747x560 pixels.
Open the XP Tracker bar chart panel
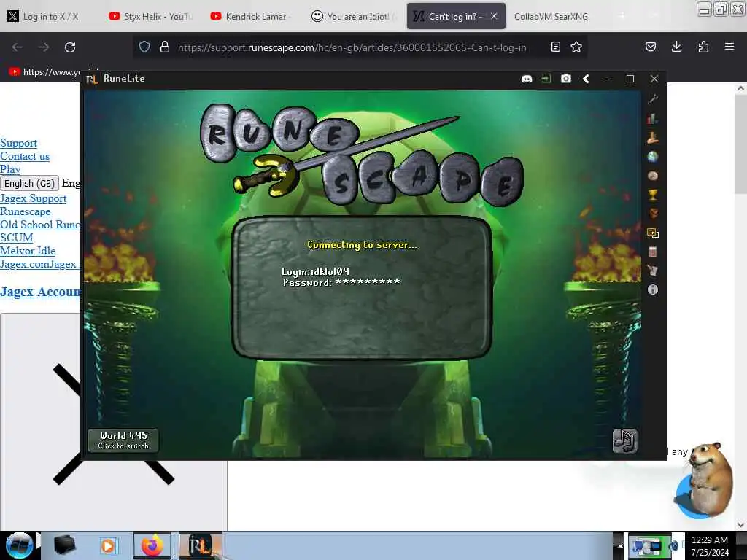point(653,119)
